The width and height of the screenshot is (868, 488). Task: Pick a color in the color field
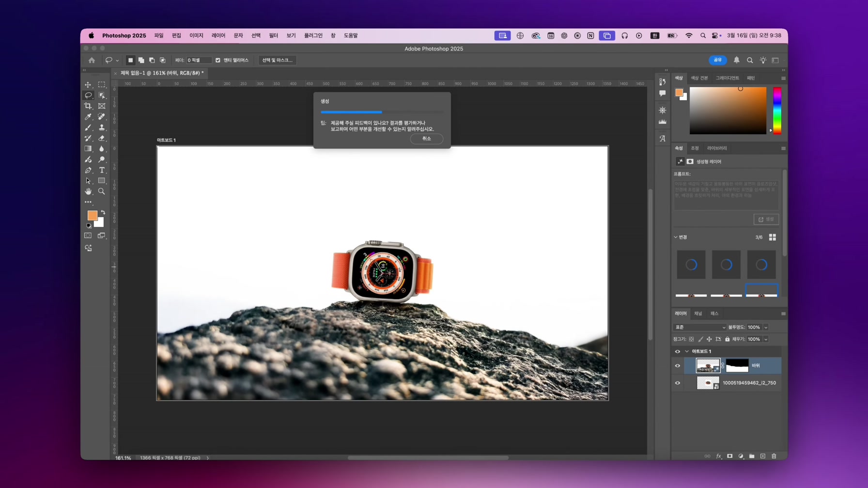(728, 110)
